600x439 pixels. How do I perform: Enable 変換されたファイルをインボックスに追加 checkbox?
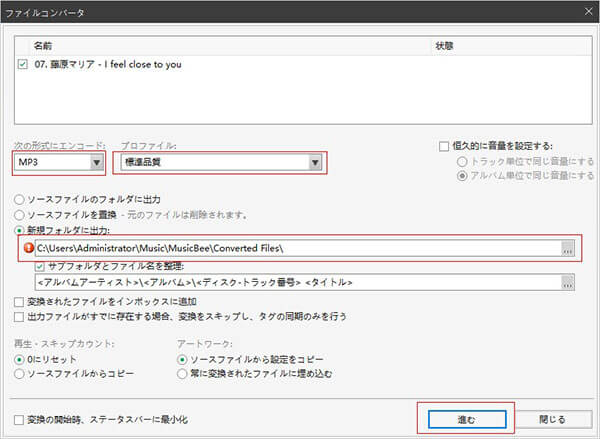click(19, 302)
